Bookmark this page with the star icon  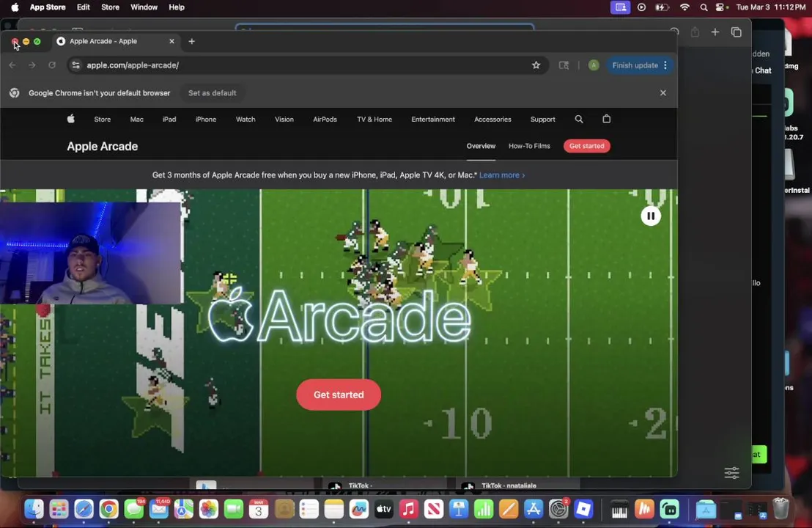coord(536,65)
